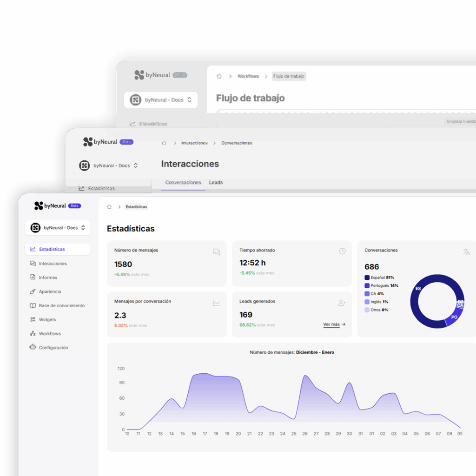Click the Apariencia brush icon
Image resolution: width=476 pixels, height=476 pixels.
(33, 291)
